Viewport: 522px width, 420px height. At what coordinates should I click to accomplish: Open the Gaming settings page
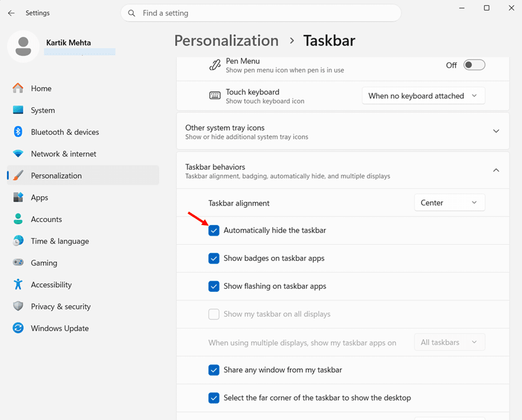coord(44,263)
